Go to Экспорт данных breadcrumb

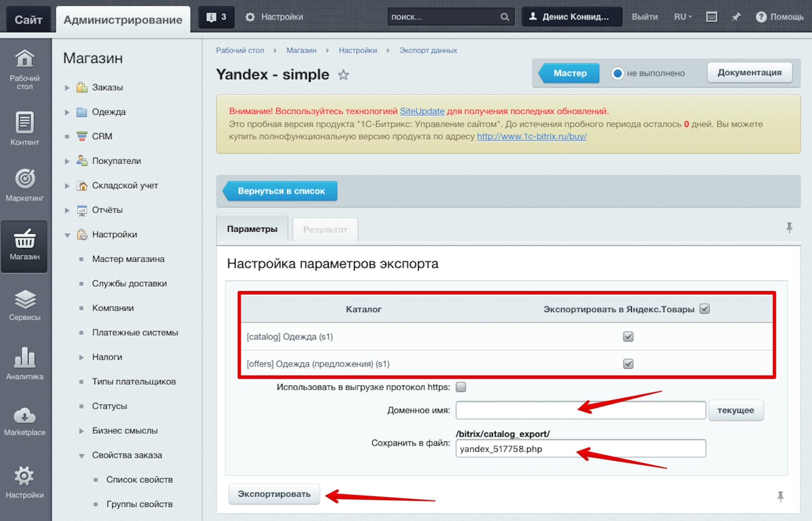(428, 50)
